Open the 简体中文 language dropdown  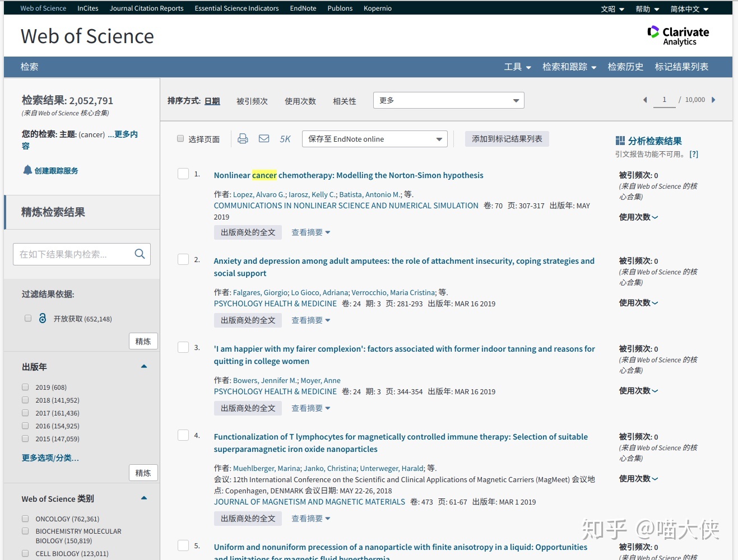689,9
